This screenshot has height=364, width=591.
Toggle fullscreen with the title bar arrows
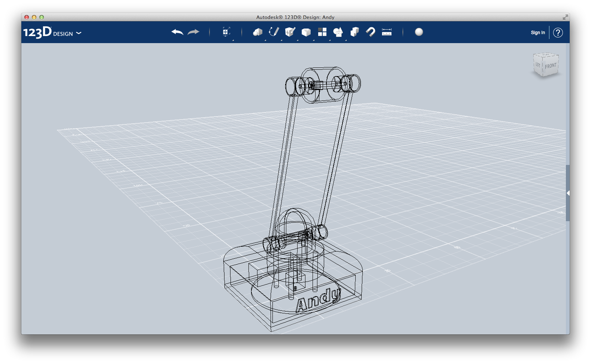coord(565,17)
